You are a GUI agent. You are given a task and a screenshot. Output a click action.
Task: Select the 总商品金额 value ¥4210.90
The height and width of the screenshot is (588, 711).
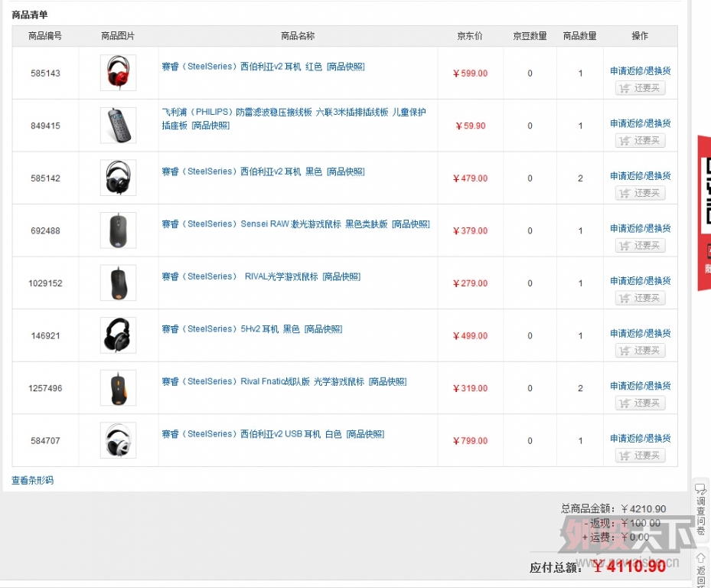pyautogui.click(x=644, y=509)
